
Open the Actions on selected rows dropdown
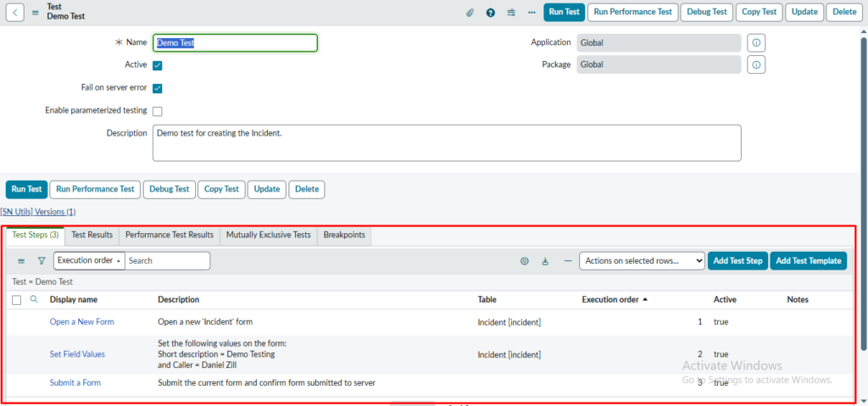point(642,261)
